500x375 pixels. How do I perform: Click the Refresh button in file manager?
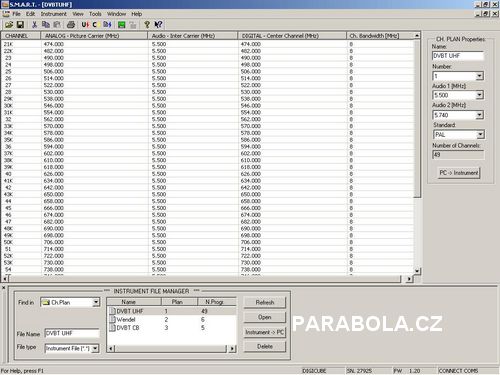pyautogui.click(x=265, y=302)
